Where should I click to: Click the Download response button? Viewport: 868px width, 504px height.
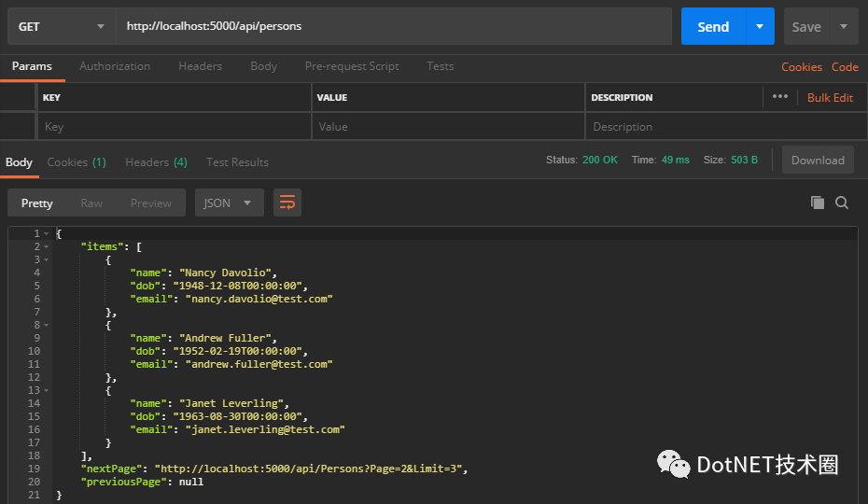[818, 160]
